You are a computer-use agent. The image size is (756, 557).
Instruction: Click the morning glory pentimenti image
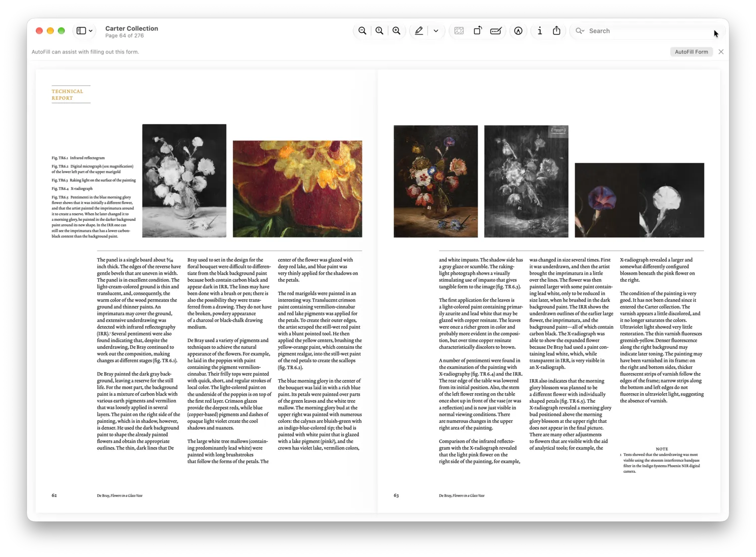point(640,200)
